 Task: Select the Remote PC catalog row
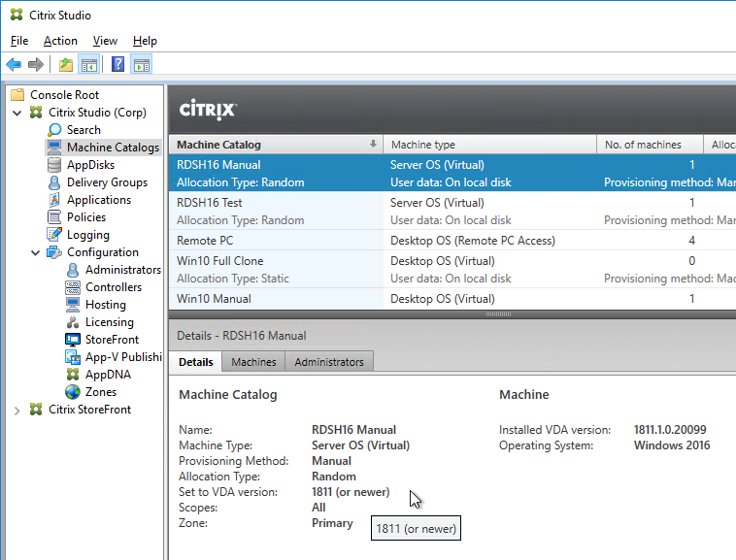(x=452, y=240)
